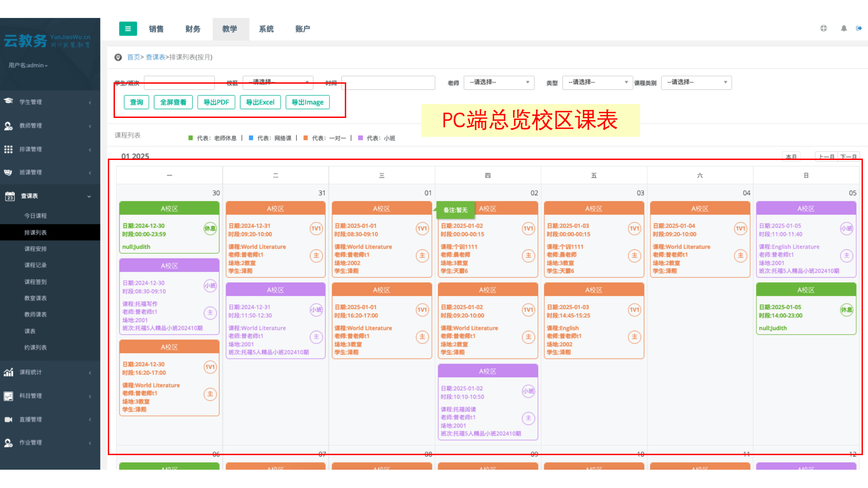This screenshot has height=488, width=868.
Task: Click the 小班 badge on 2025-01-05 11:00 card
Action: (847, 228)
